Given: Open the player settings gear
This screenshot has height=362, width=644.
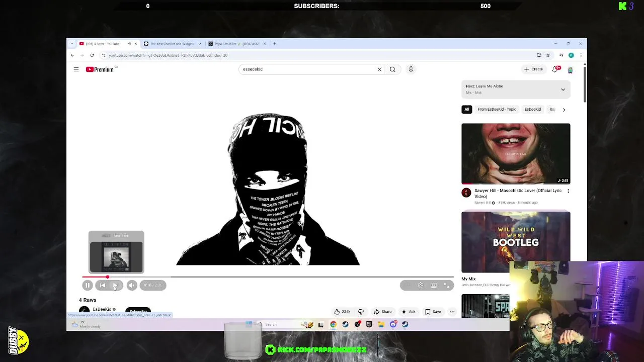Looking at the screenshot, I should [x=421, y=286].
